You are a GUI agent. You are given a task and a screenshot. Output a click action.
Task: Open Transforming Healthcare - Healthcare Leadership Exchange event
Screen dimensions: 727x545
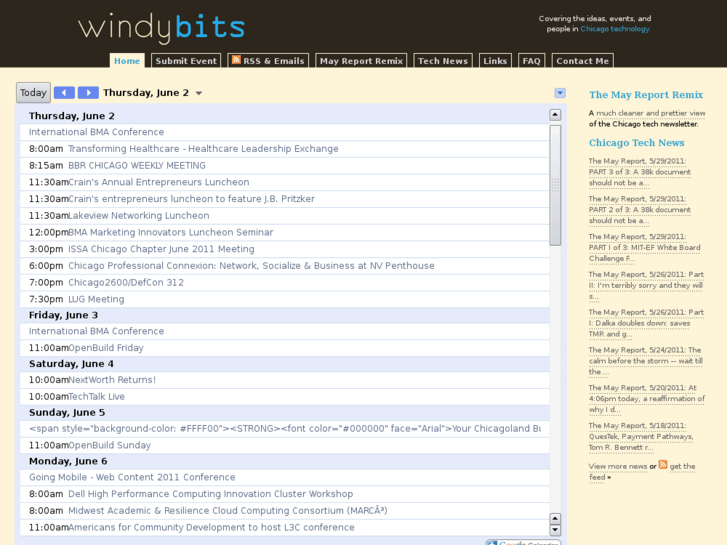(x=203, y=149)
